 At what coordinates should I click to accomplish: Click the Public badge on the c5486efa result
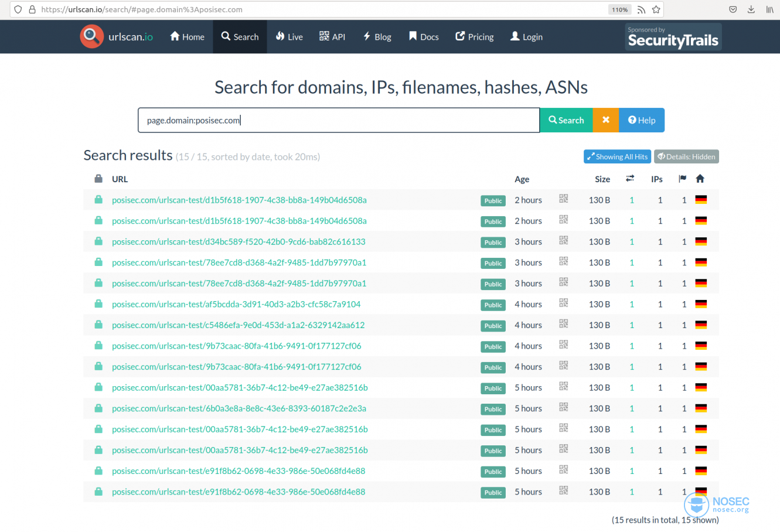pyautogui.click(x=493, y=326)
